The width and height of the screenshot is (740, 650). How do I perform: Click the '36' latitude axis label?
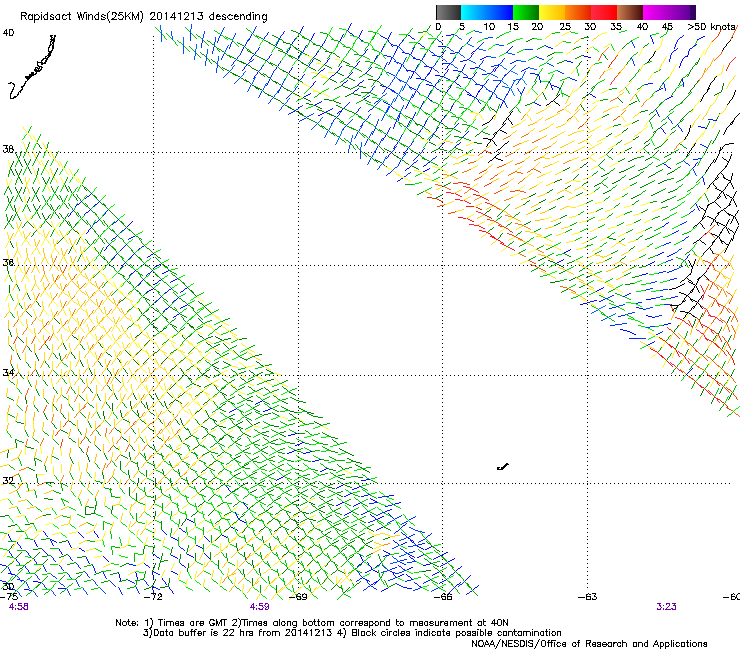(x=8, y=262)
